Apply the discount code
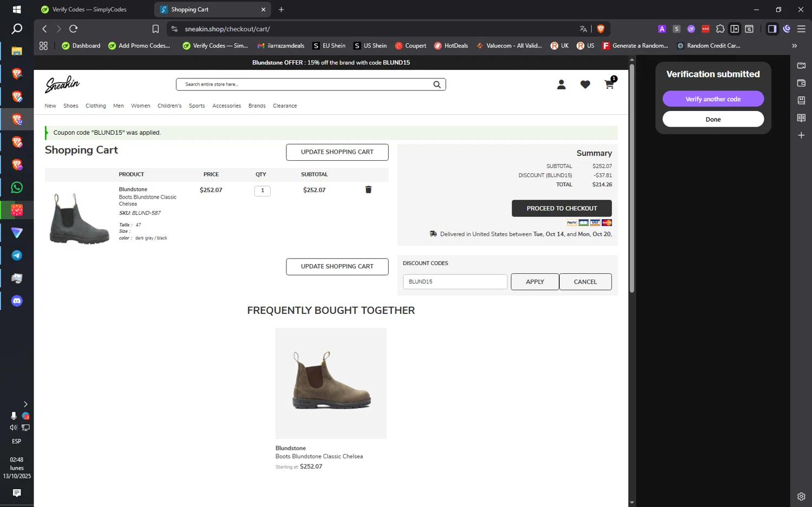This screenshot has width=812, height=507. coord(535,281)
